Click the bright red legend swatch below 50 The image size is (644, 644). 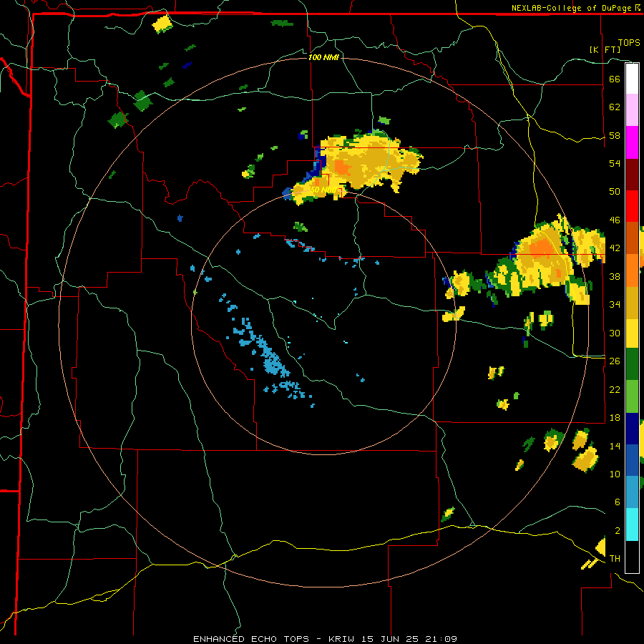(x=632, y=206)
